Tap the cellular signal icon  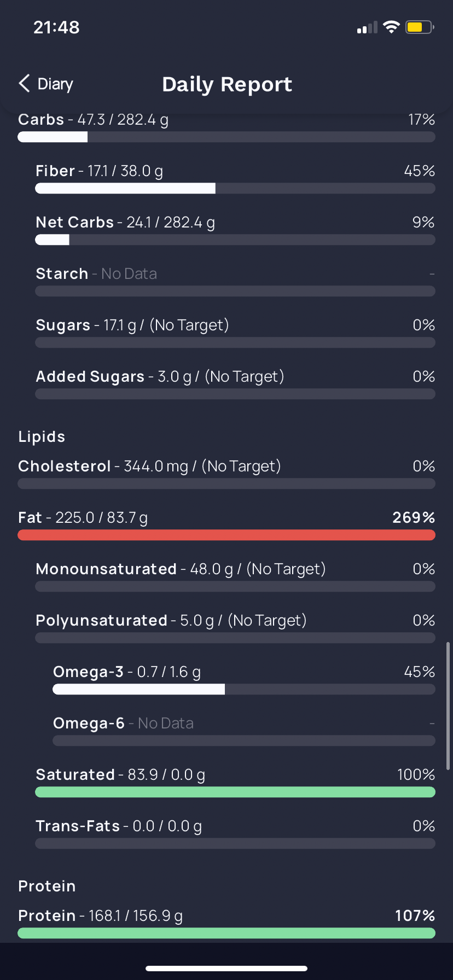pos(367,28)
